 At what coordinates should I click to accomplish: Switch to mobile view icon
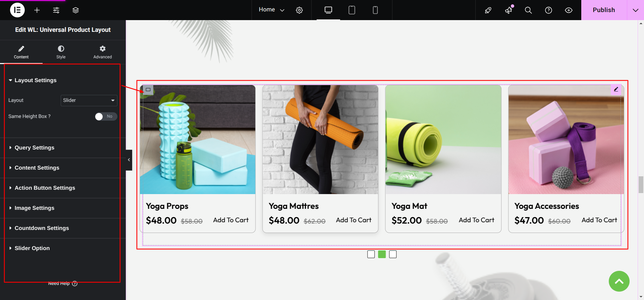click(375, 10)
